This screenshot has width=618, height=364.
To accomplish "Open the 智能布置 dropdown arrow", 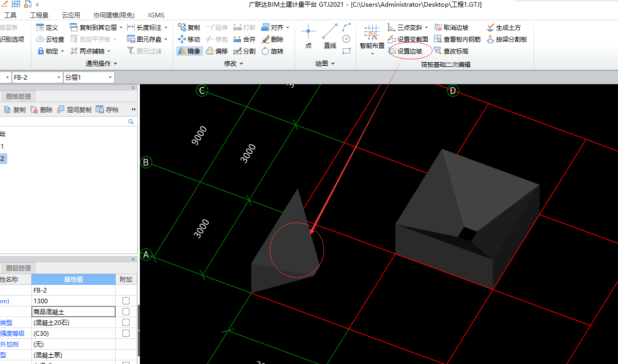I will point(372,53).
